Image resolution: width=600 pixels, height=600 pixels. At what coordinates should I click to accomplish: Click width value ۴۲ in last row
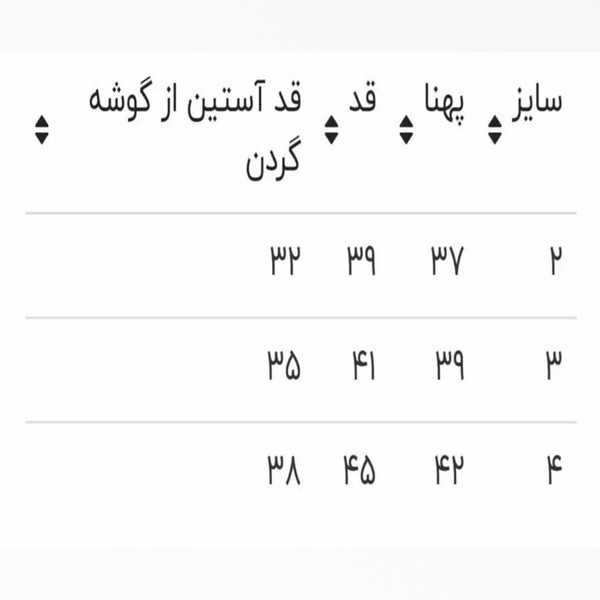coord(450,469)
